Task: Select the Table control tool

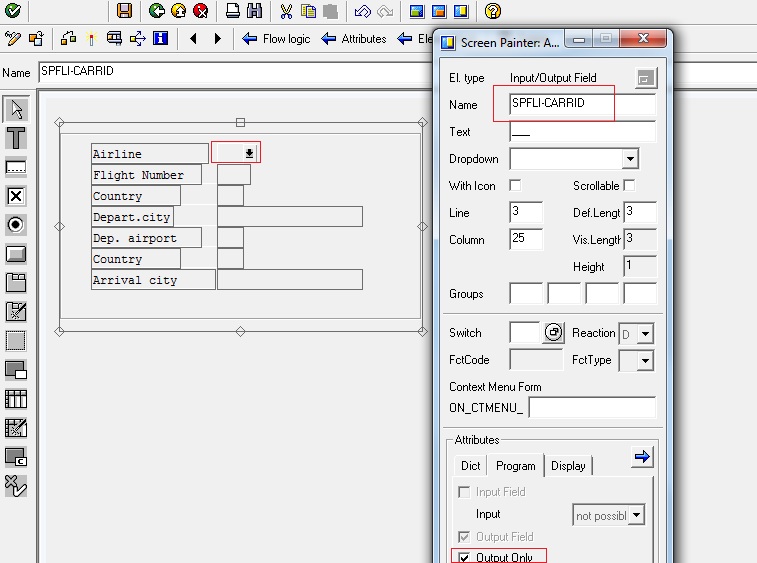Action: 16,399
